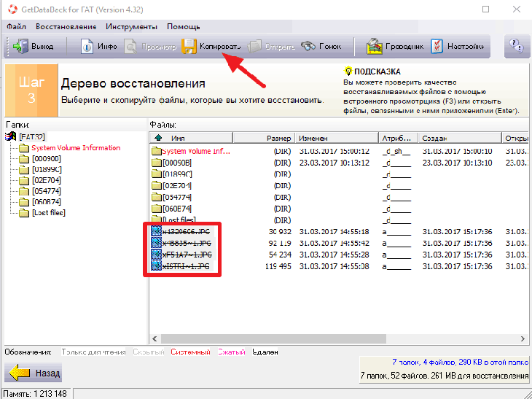The width and height of the screenshot is (532, 399).
Task: Click [01899C] folder icon in file list
Action: (x=157, y=174)
